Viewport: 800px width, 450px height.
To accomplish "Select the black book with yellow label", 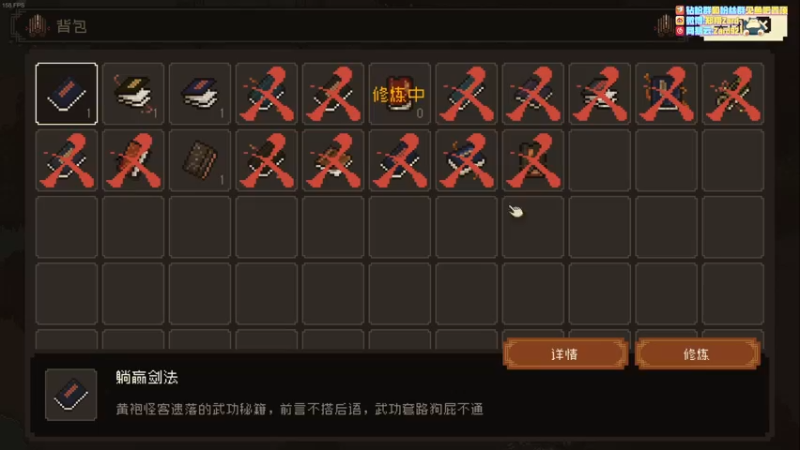I will coord(133,94).
